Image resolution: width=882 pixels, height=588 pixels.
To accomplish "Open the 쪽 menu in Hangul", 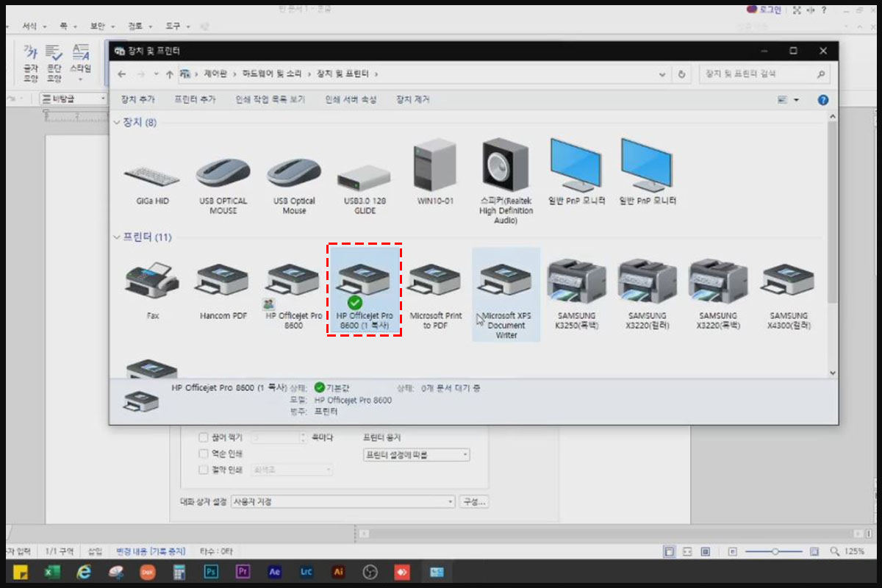I will 63,26.
